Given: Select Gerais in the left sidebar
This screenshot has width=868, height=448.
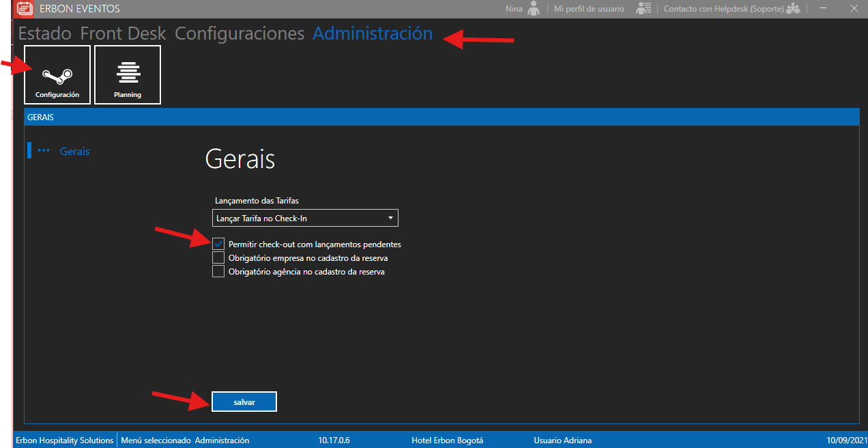Looking at the screenshot, I should tap(74, 151).
